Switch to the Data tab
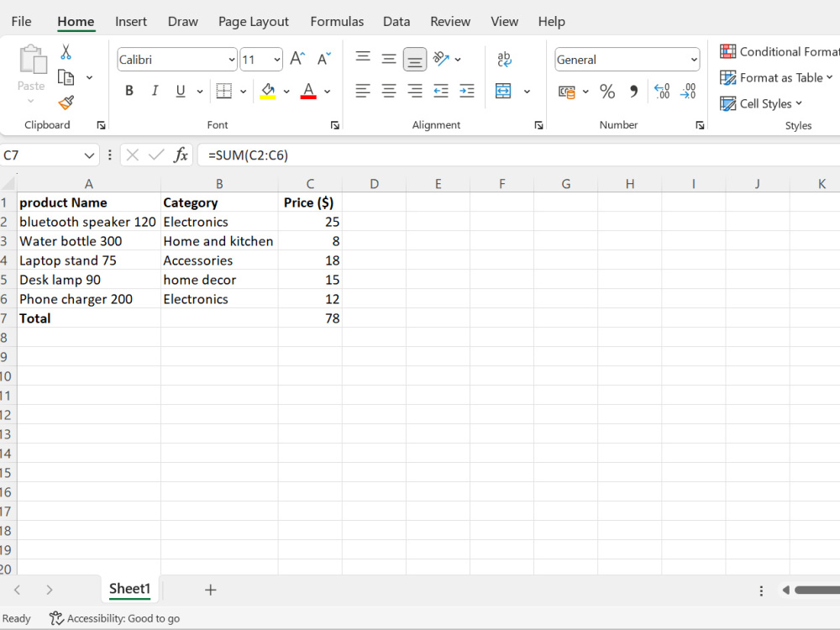 [x=396, y=22]
